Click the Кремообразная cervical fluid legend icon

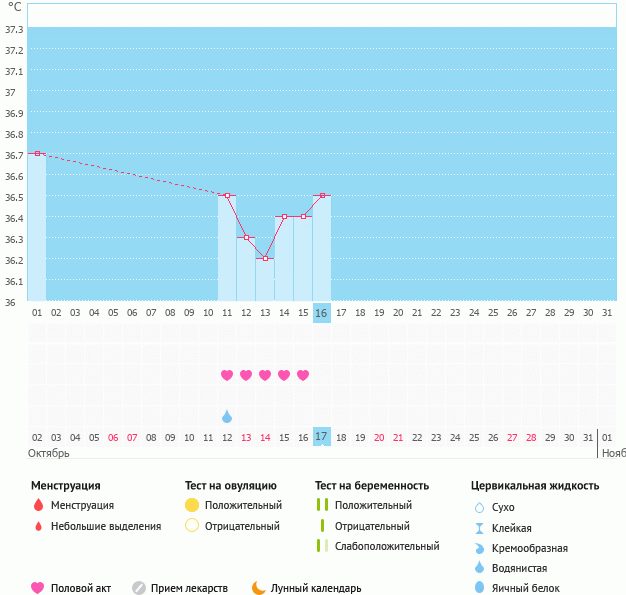(x=479, y=548)
